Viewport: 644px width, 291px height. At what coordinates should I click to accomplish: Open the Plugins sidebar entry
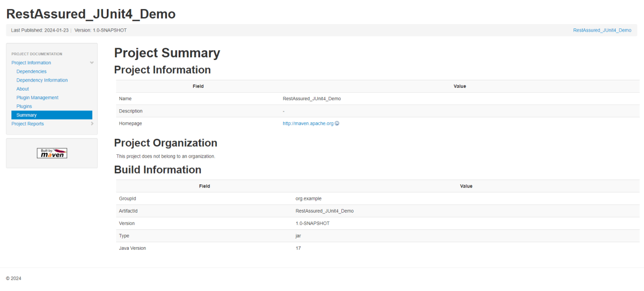coord(24,106)
